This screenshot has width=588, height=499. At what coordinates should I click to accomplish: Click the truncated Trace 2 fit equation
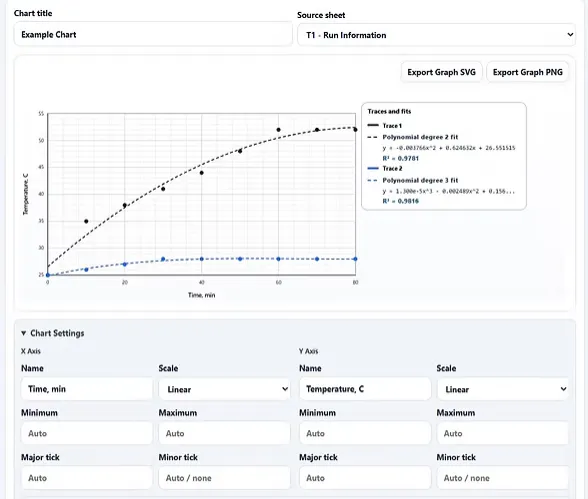[448, 191]
